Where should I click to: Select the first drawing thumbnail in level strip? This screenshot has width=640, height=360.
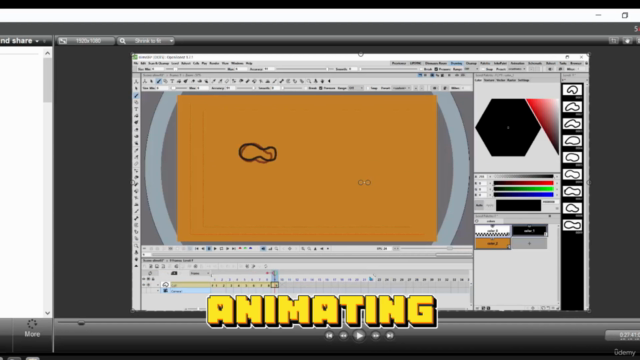(x=572, y=90)
